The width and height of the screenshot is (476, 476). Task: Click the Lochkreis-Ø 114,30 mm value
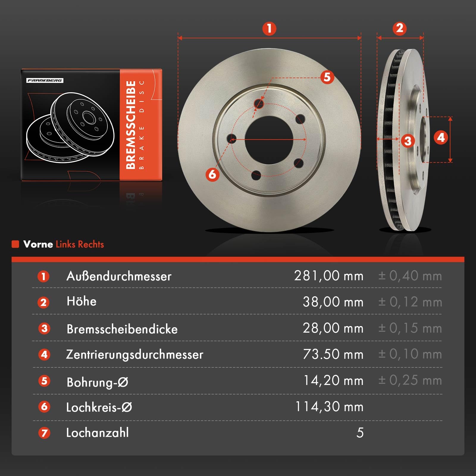329,407
